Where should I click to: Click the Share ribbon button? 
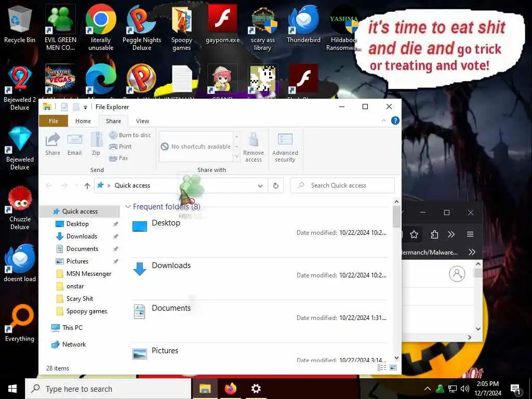52,144
